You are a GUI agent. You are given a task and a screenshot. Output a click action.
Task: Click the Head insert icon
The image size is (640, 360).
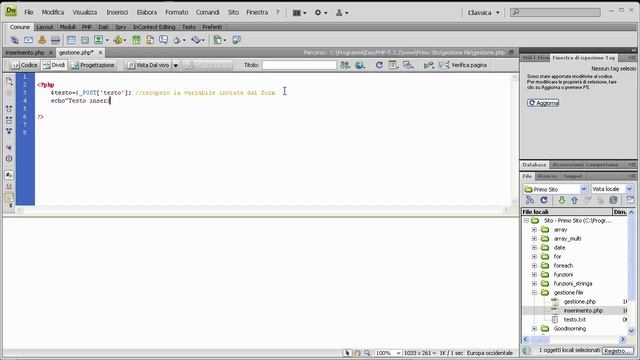click(179, 40)
